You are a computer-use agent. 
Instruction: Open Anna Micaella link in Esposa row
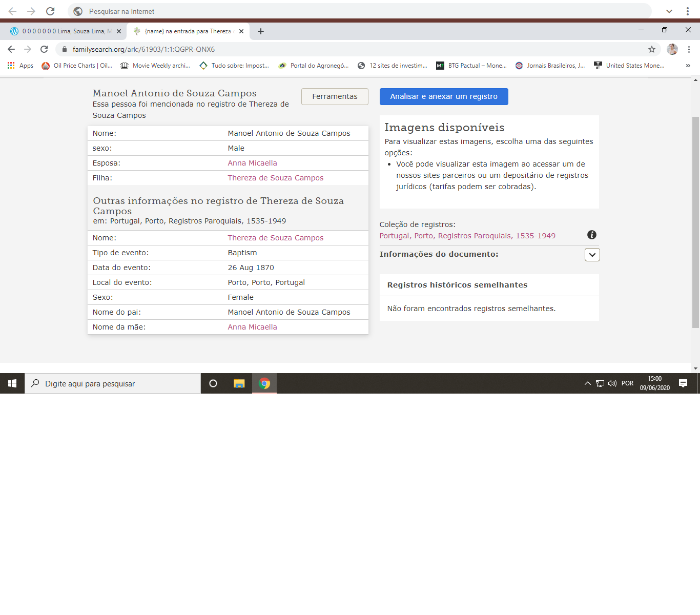(252, 163)
